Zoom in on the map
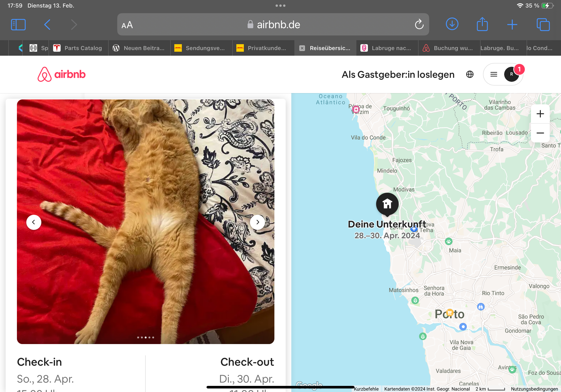 coord(540,114)
